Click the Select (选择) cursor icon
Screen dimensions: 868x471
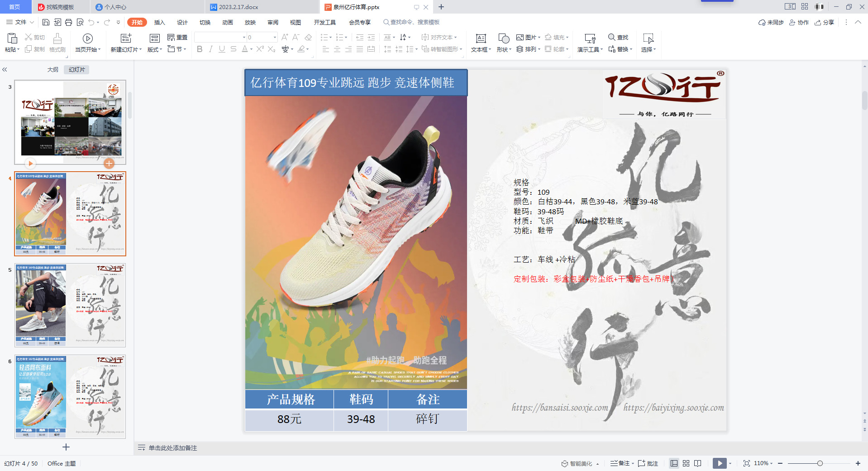click(x=648, y=38)
